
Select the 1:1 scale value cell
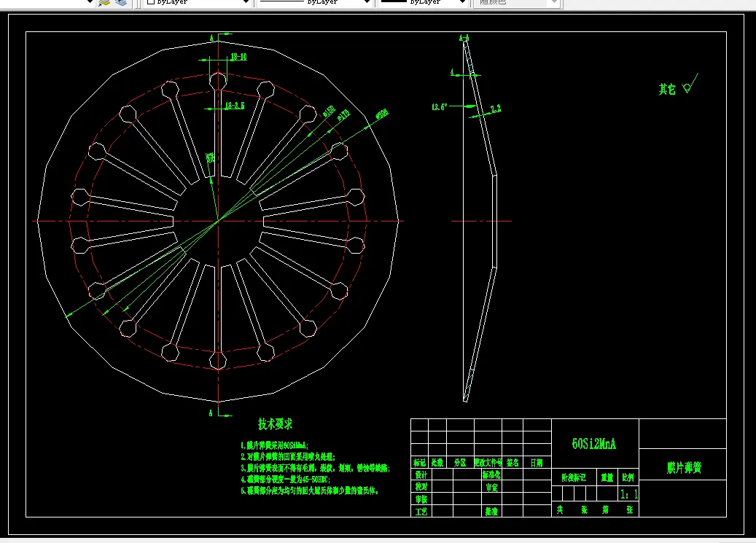(629, 494)
